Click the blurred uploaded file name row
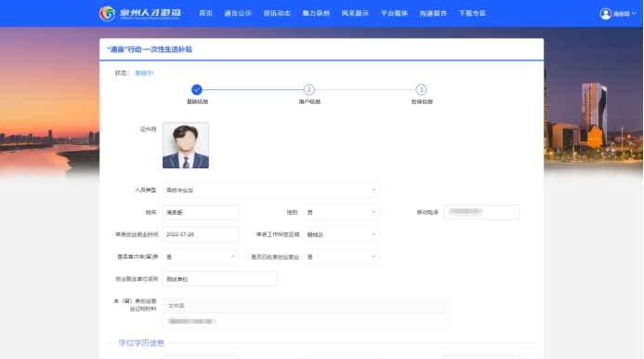 306,321
